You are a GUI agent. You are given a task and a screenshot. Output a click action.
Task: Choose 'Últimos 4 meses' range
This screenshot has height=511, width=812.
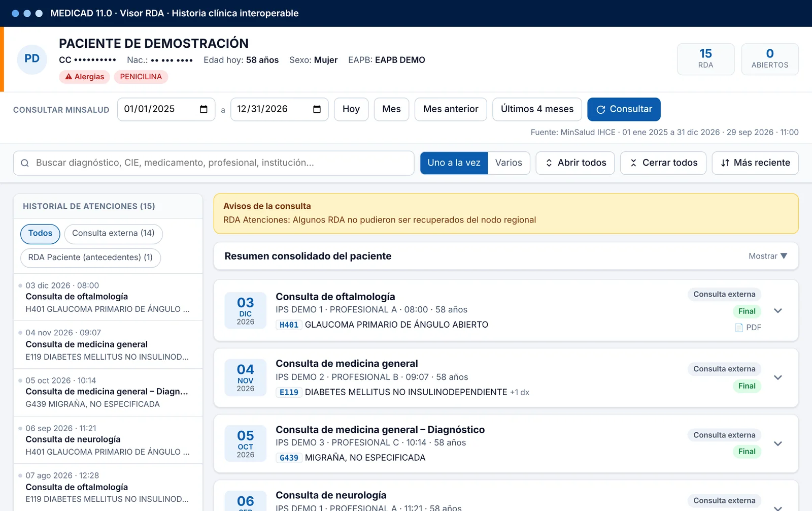(x=537, y=109)
